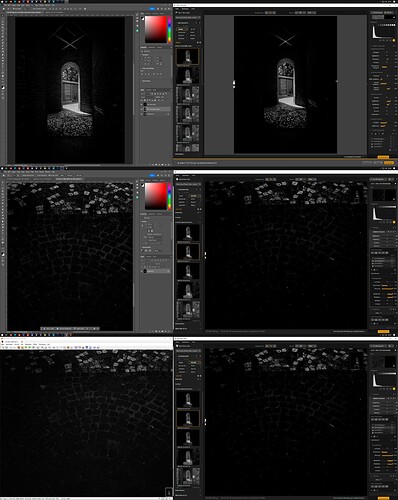Click the white panel-collapse handle left of the image in the topmost Silver Efex window
The image size is (398, 500).
234,84
